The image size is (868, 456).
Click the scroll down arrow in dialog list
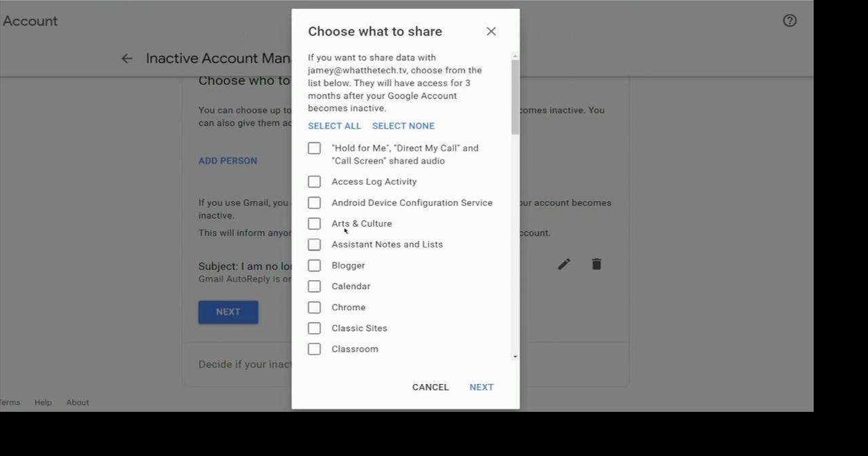point(515,356)
